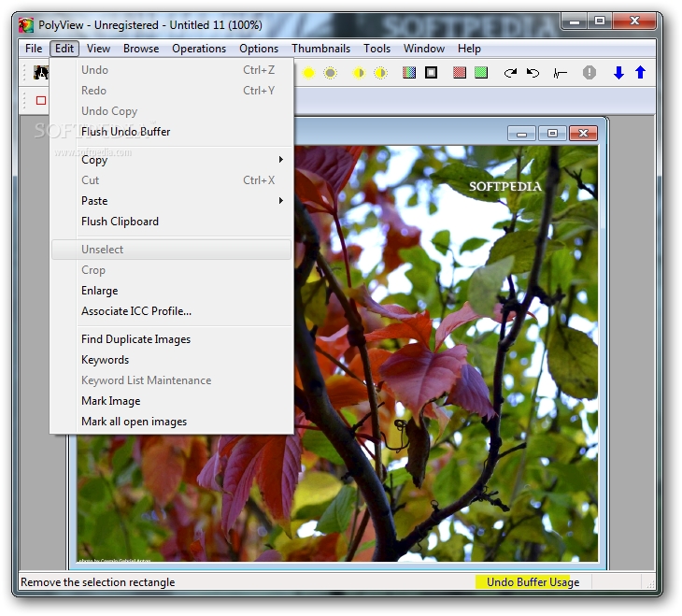Screen dimensions: 682x616
Task: Click the second half-shaded contrast sun icon
Action: tap(380, 73)
